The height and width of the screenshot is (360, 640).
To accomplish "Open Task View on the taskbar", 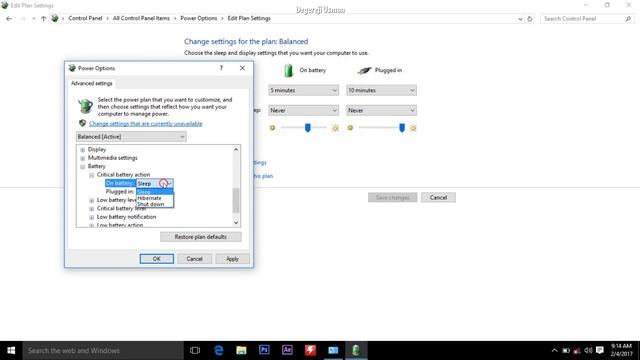I will coord(195,350).
